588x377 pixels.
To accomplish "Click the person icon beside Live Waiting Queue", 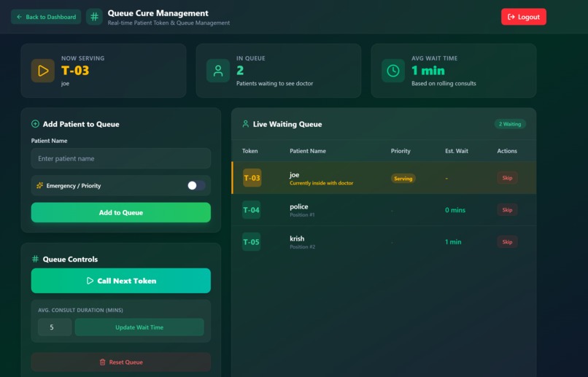I will point(246,124).
